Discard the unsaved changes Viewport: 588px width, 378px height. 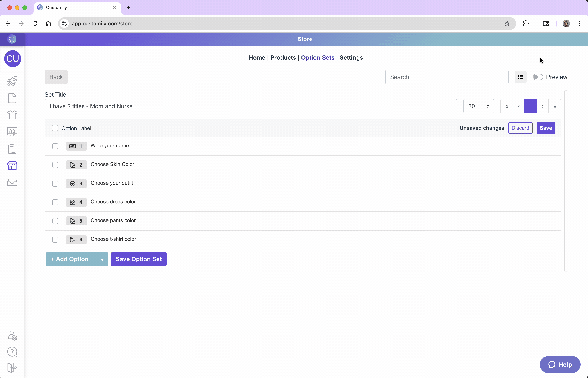click(520, 128)
